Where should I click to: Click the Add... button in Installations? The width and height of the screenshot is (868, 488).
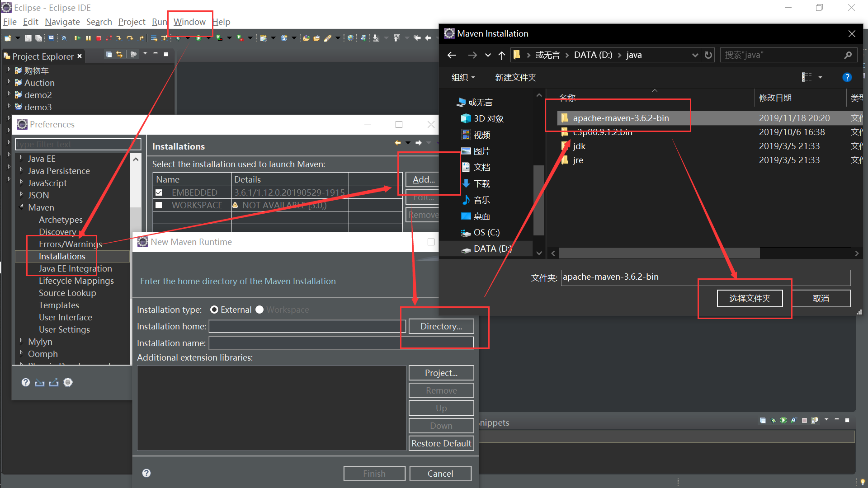[423, 179]
